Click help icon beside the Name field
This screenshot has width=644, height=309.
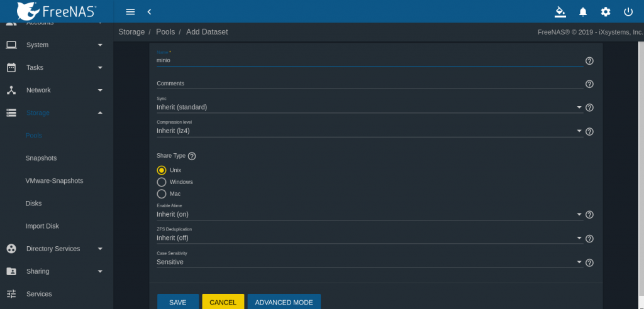click(589, 61)
